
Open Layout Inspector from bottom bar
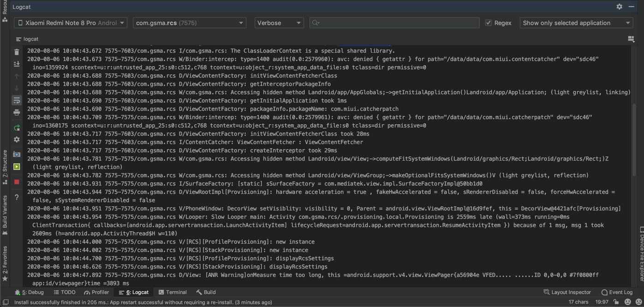click(567, 292)
